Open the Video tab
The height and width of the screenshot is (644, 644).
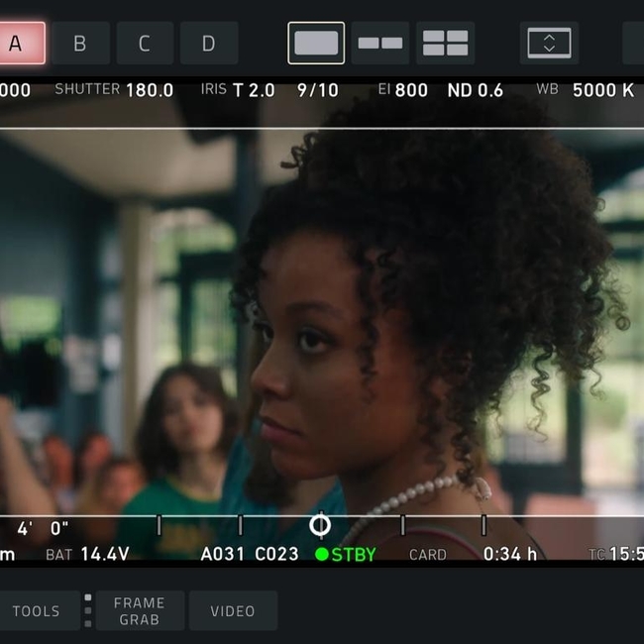233,611
